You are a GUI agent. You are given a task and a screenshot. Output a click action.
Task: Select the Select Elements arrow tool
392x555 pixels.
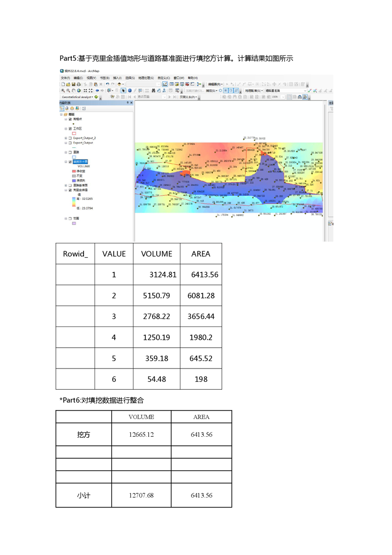pos(124,91)
